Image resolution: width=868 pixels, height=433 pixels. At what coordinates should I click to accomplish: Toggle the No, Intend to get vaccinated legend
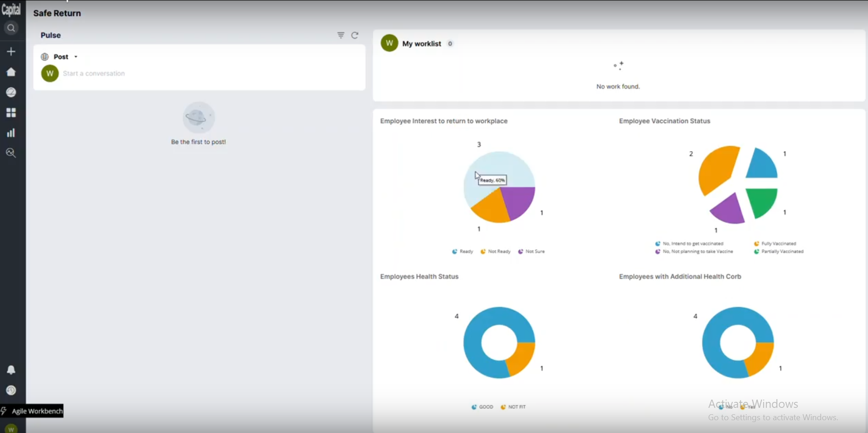[689, 244]
